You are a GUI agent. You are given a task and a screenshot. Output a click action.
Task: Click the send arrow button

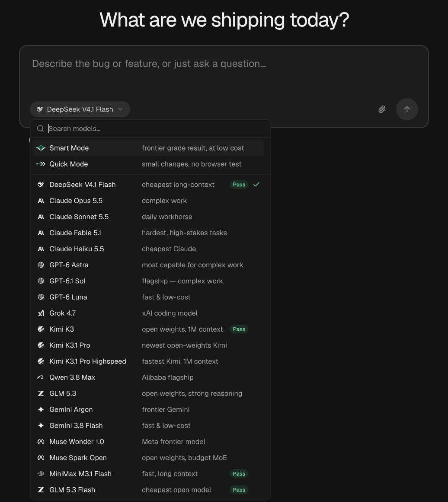406,109
